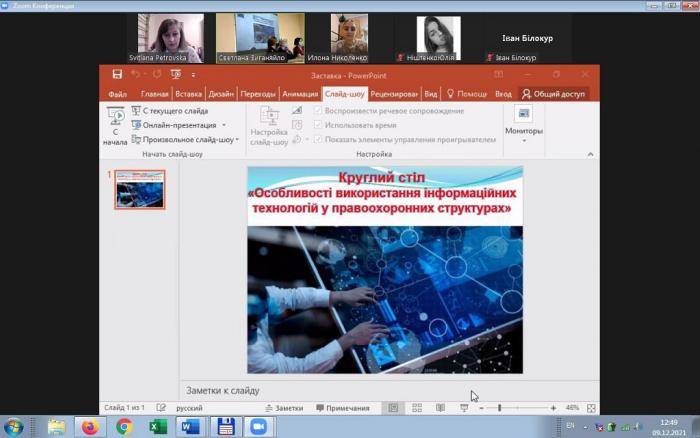This screenshot has height=438, width=700.
Task: Open the Заметки pane from status bar
Action: [283, 408]
